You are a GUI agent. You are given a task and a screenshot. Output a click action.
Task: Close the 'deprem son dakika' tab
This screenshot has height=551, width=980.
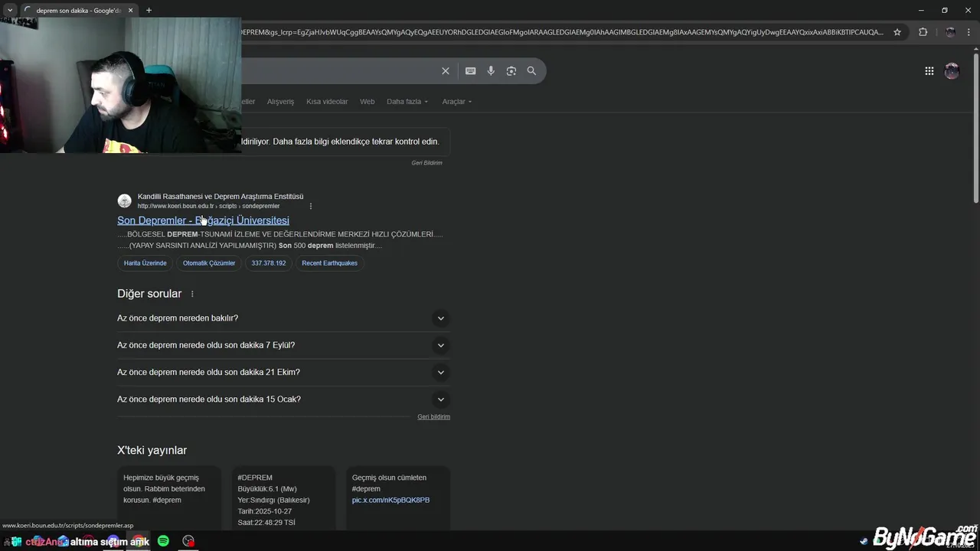click(x=130, y=10)
